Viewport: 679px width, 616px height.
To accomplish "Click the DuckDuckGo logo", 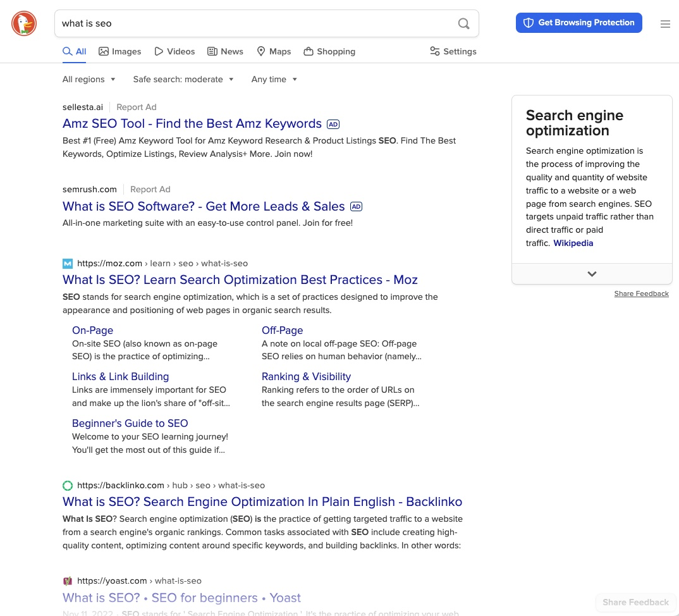I will [x=24, y=23].
